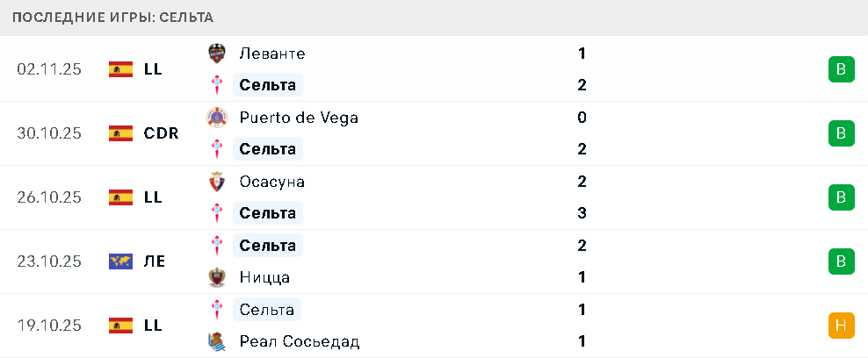This screenshot has width=868, height=358.
Task: Click the win badge for 23.10.25 match
Action: pos(841,261)
